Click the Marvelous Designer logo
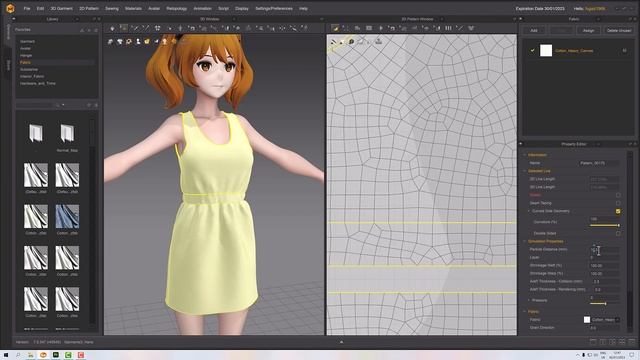The image size is (640, 360). 10,9
